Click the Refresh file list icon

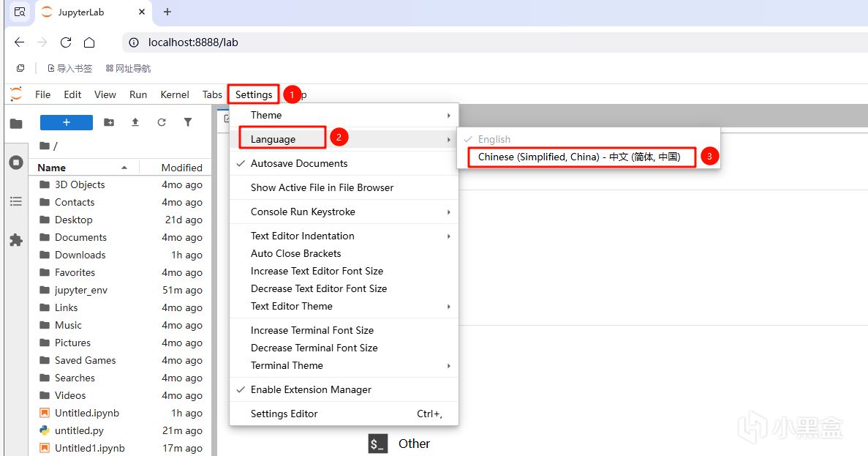pyautogui.click(x=162, y=122)
